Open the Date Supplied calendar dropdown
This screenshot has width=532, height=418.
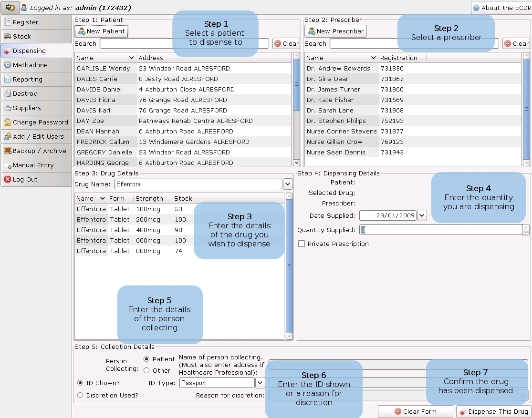[x=422, y=215]
